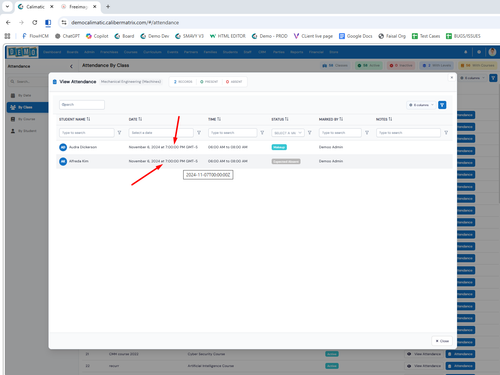Click the Marked By type-to-search field

pos(340,133)
